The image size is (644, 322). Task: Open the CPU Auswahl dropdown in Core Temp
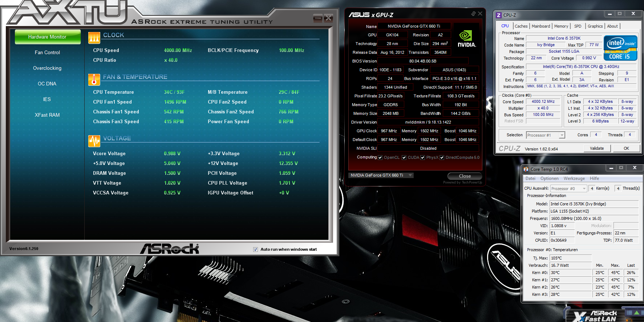pyautogui.click(x=568, y=189)
